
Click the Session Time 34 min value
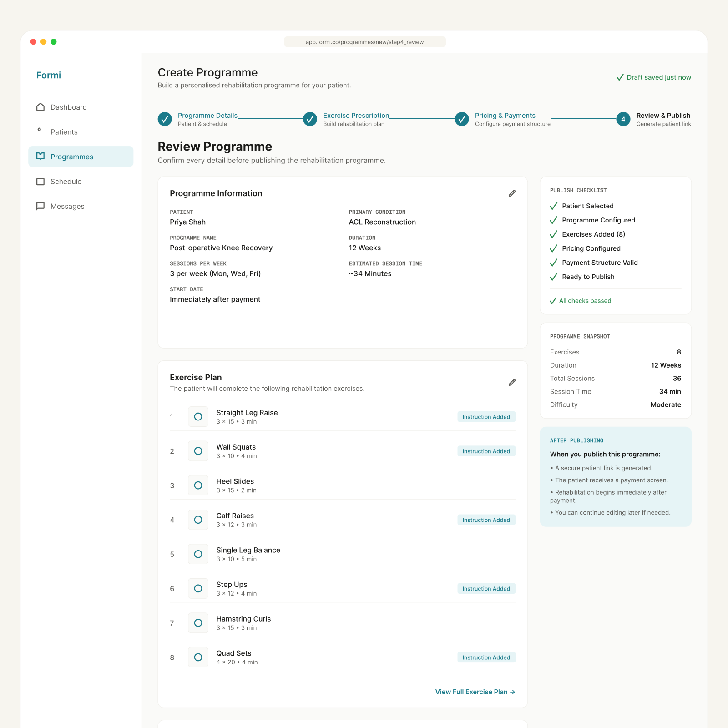pyautogui.click(x=670, y=391)
